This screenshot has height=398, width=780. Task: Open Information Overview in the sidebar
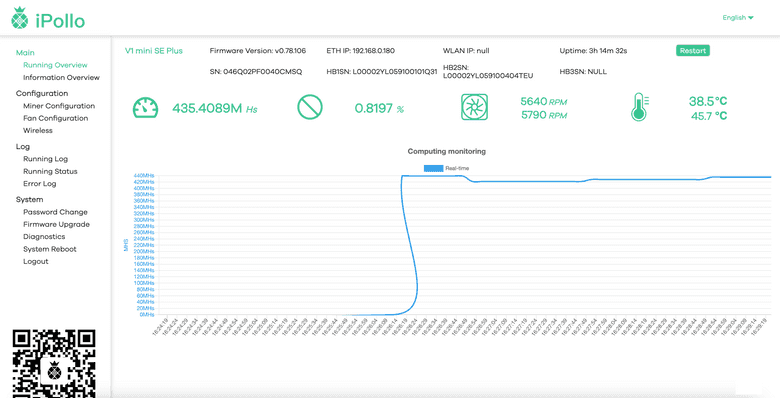(61, 78)
